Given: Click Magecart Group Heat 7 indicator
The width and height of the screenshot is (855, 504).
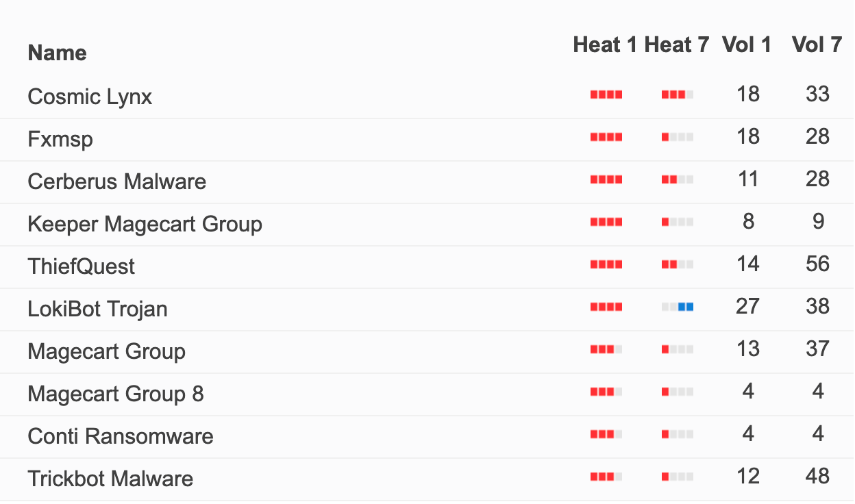Looking at the screenshot, I should pyautogui.click(x=678, y=350).
